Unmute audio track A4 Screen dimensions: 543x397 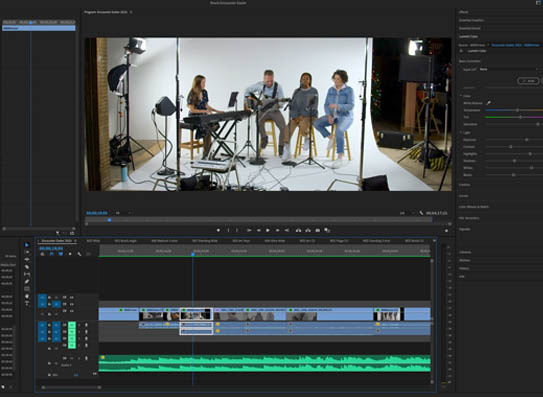click(72, 345)
